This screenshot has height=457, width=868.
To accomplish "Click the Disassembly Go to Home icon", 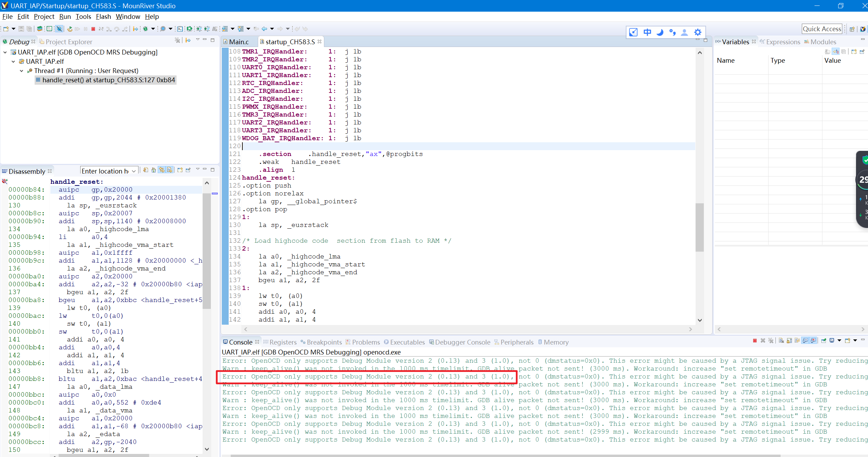I will click(x=154, y=170).
